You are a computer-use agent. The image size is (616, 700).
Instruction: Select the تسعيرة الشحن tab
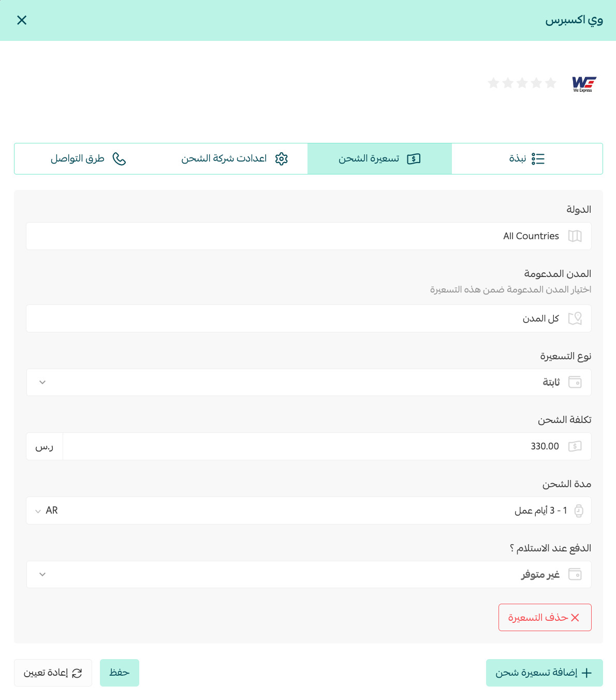379,158
